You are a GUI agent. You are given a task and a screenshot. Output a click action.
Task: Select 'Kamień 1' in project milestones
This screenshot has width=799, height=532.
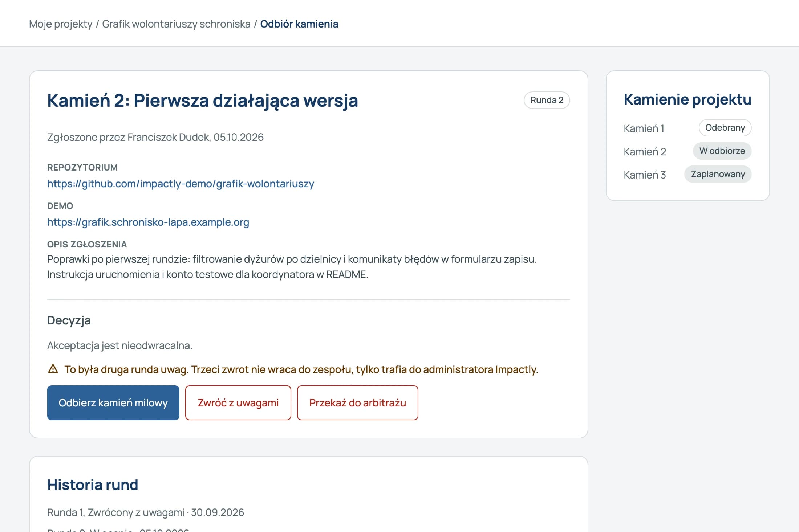[644, 128]
